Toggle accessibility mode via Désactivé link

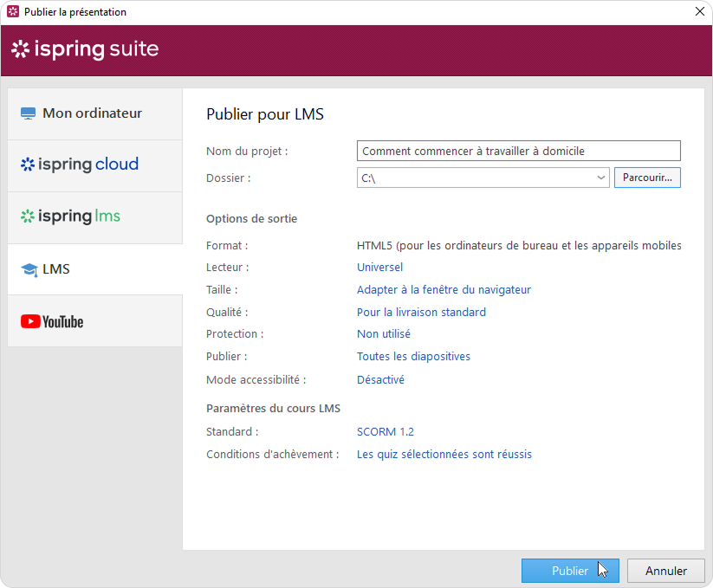(380, 379)
